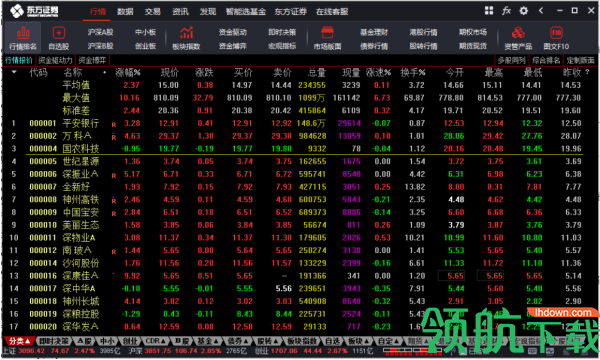
Task: Select the 自选 bottom tab
Action: pyautogui.click(x=332, y=340)
